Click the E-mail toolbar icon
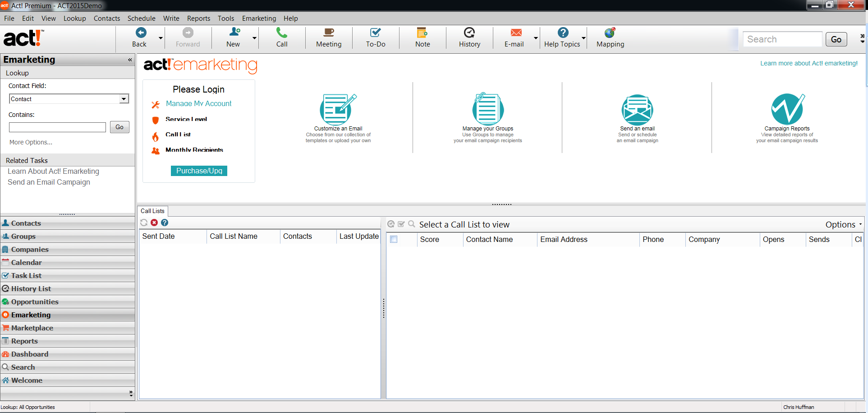Viewport: 868px width, 413px height. [516, 32]
